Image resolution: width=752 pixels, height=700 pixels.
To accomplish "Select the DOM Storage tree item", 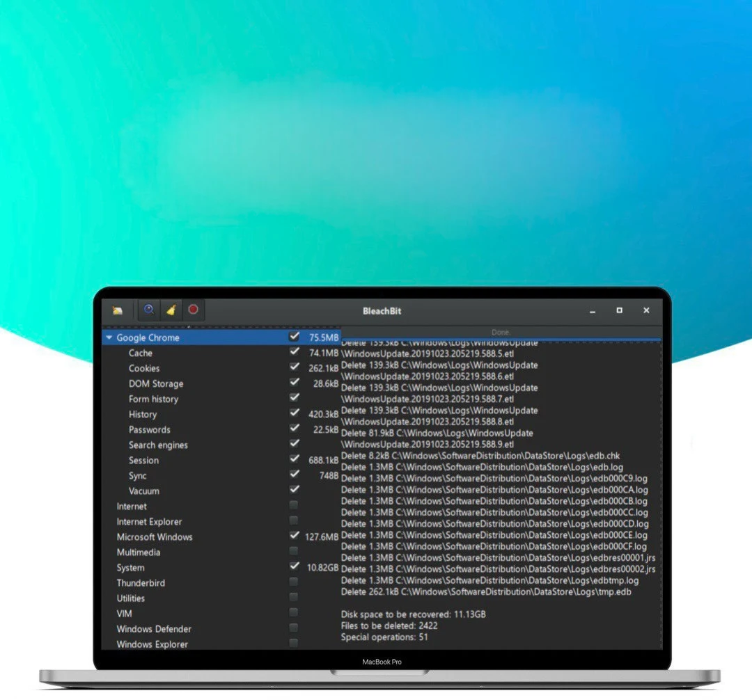I will (x=156, y=384).
